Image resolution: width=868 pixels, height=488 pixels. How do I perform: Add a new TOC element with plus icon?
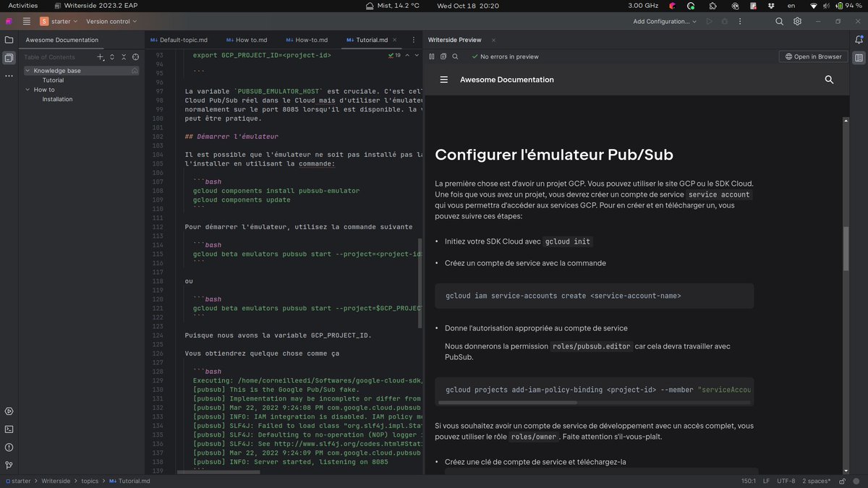(101, 56)
